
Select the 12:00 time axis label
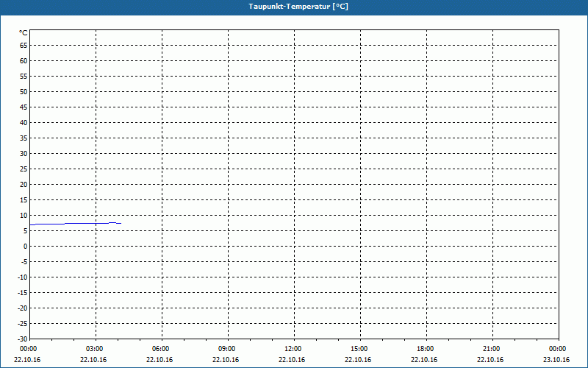coord(293,349)
